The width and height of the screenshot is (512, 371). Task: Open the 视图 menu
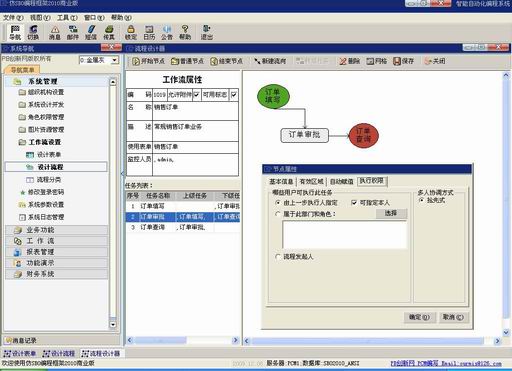(x=40, y=17)
